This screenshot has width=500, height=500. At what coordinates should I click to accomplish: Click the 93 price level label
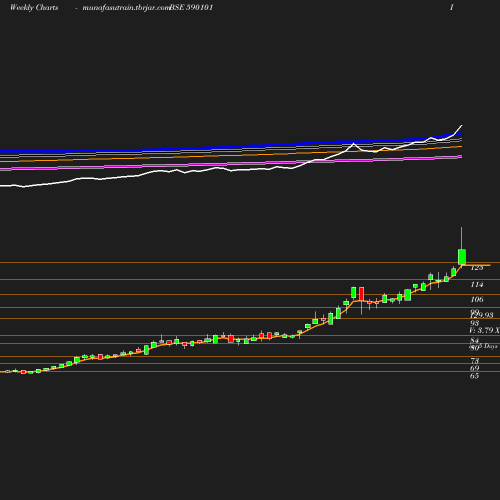[x=474, y=323]
